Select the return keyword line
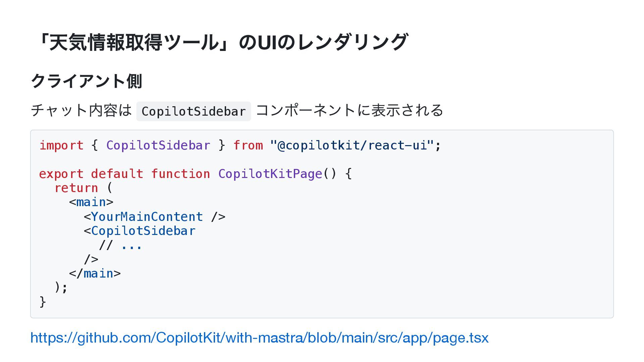This screenshot has width=644, height=362. point(84,188)
